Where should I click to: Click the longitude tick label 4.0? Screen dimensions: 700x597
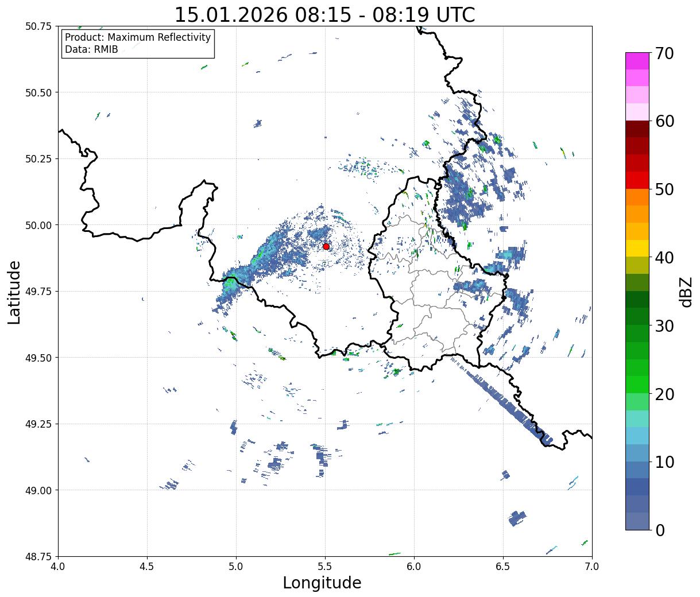58,566
